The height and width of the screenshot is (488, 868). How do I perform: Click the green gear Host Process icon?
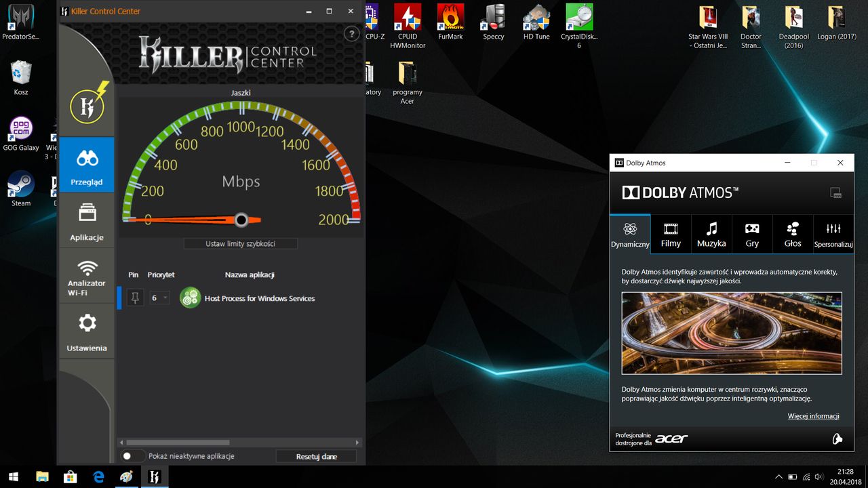(x=191, y=298)
